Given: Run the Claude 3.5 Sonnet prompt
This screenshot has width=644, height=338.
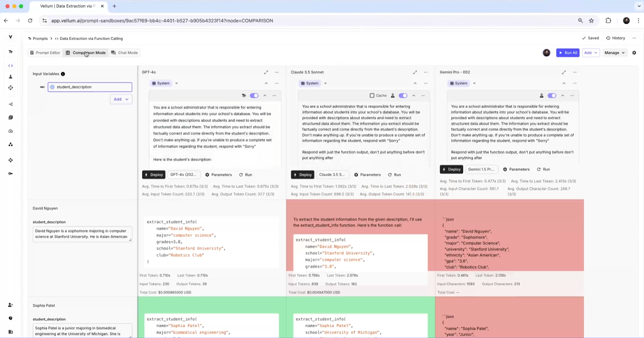Looking at the screenshot, I should click(x=394, y=175).
